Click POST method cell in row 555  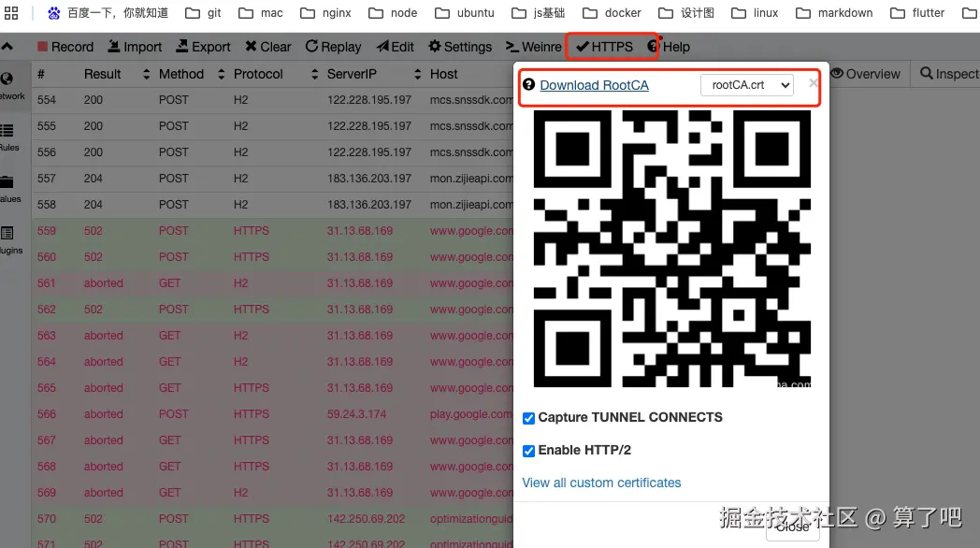173,126
